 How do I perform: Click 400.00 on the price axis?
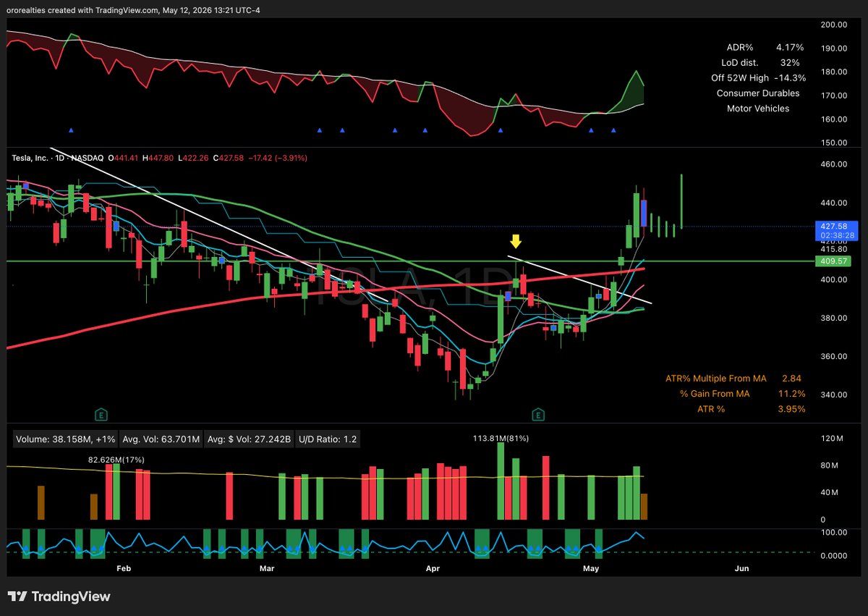[x=833, y=279]
